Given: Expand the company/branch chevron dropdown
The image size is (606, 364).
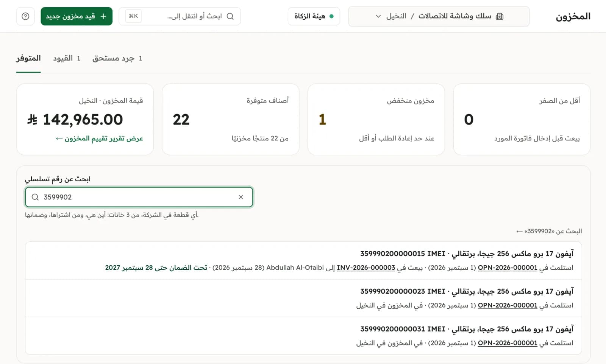Looking at the screenshot, I should pos(378,16).
